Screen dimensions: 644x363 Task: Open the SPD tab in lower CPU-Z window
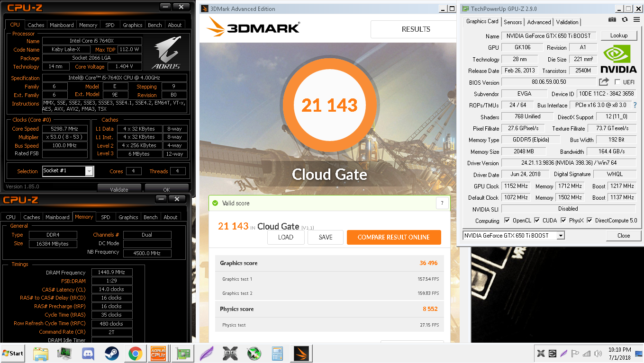point(106,217)
